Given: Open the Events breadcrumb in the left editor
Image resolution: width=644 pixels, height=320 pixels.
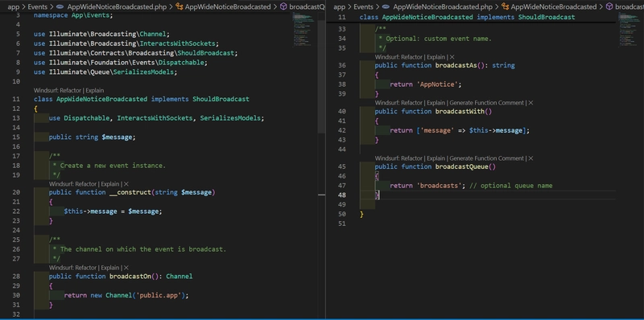Looking at the screenshot, I should pos(37,6).
